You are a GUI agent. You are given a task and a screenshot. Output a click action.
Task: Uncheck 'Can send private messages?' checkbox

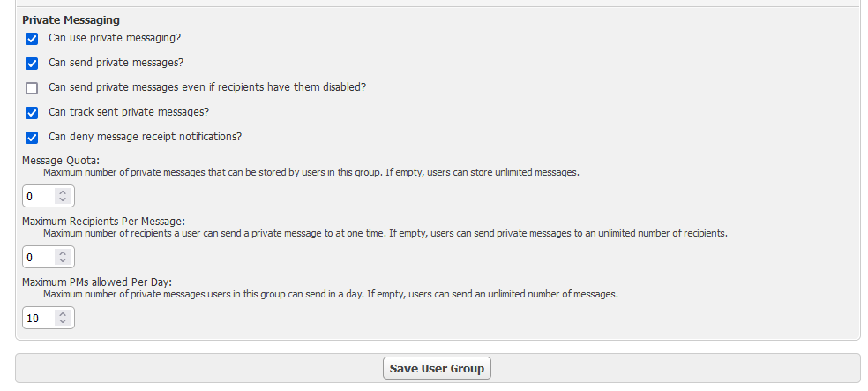pyautogui.click(x=33, y=64)
